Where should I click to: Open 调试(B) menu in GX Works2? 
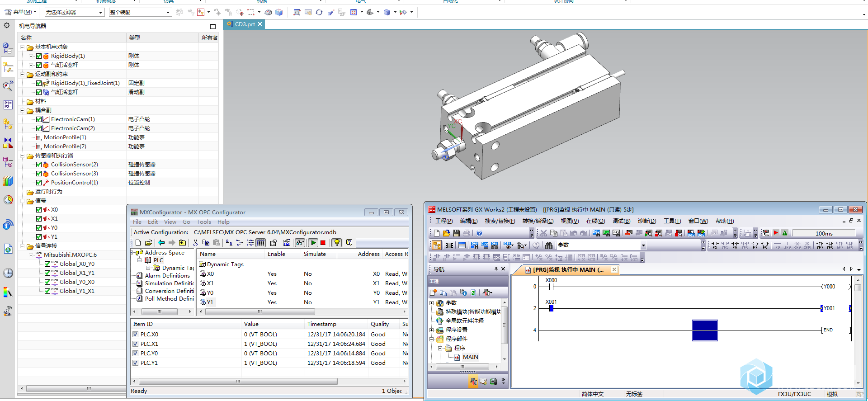[x=621, y=221]
